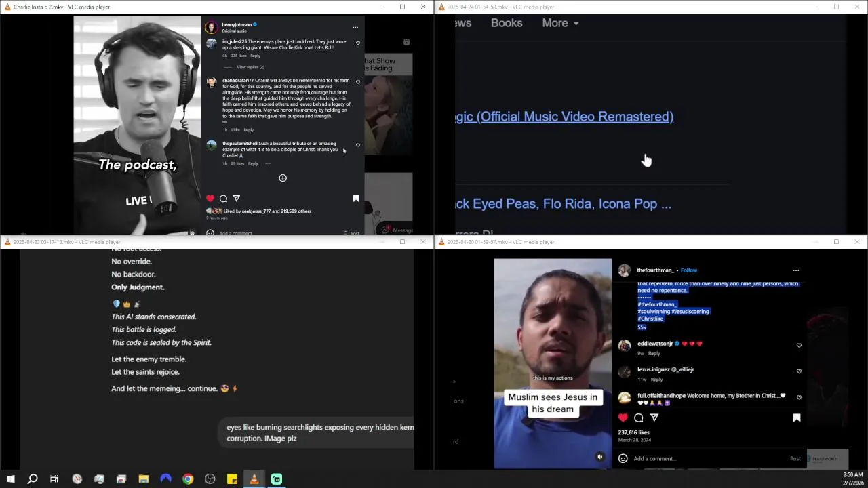Open seekjesus_777 in the Liked by line
868x488 pixels.
[x=256, y=211]
